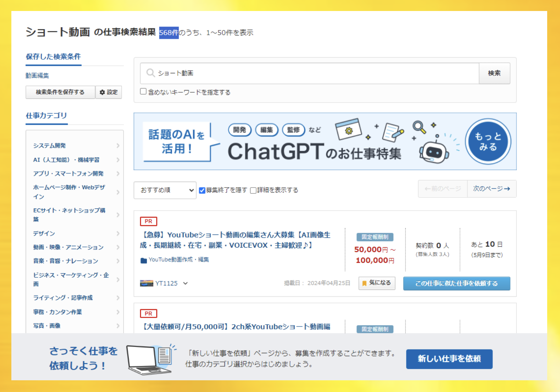560x392 pixels.
Task: Open the 【大量依頼可/月50,000可】2ch系 job listing
Action: pyautogui.click(x=235, y=327)
